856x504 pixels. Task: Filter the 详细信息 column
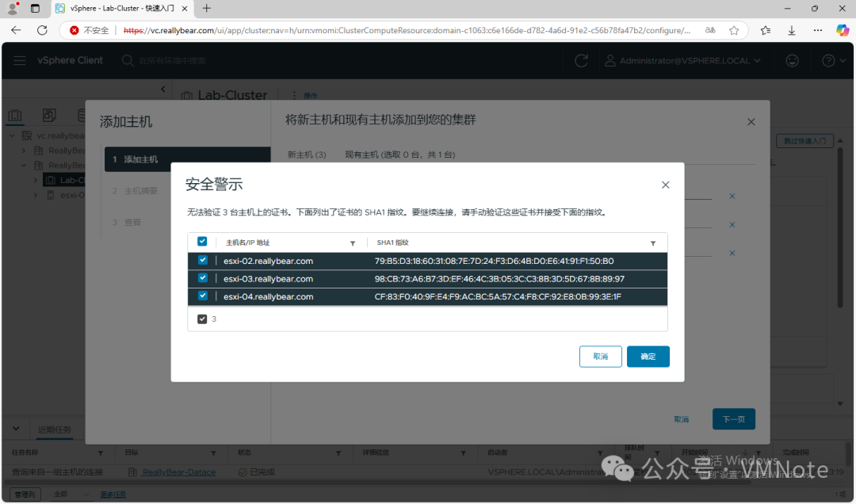tap(463, 453)
